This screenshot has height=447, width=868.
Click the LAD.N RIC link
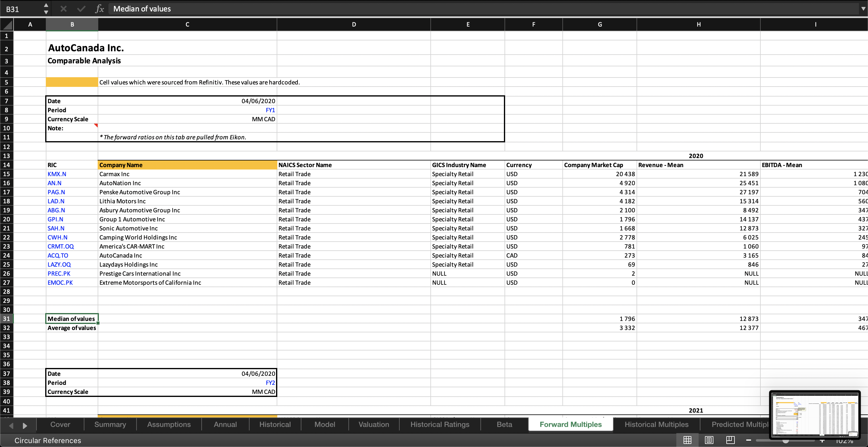point(56,201)
